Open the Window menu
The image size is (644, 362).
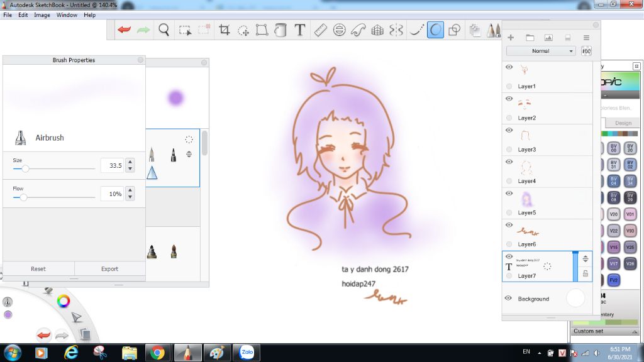67,15
